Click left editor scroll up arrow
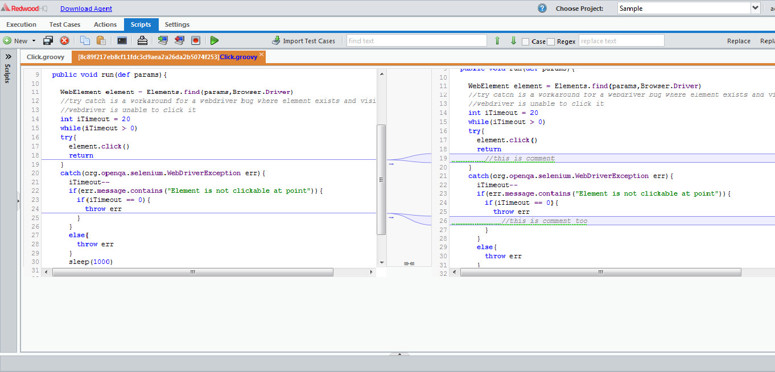The height and width of the screenshot is (372, 775). [381, 73]
